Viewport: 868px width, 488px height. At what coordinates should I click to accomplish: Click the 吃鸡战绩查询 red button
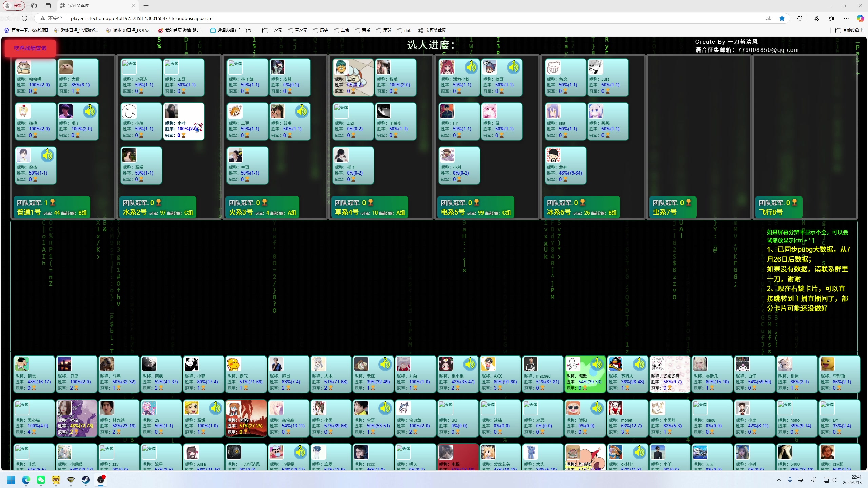pos(30,48)
